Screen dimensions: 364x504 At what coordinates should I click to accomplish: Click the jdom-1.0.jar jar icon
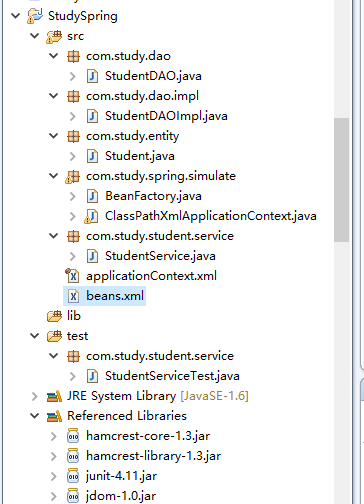click(73, 496)
